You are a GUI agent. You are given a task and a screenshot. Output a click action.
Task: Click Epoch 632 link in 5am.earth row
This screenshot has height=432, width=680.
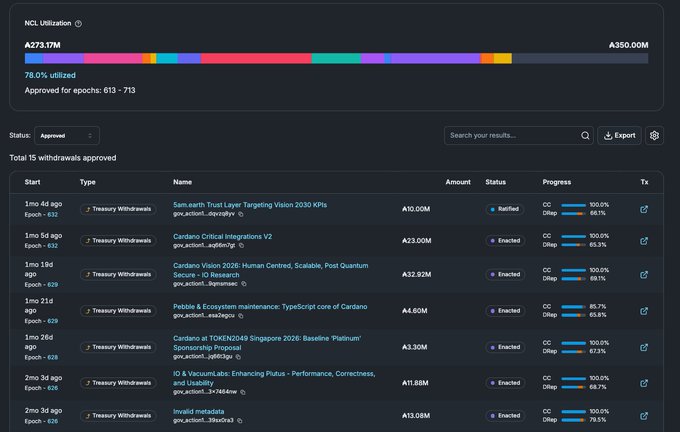point(52,215)
